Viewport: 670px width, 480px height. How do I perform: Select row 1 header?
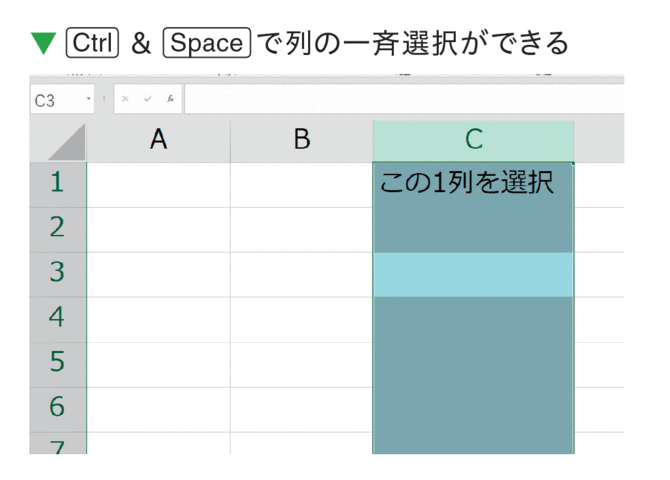(x=58, y=184)
